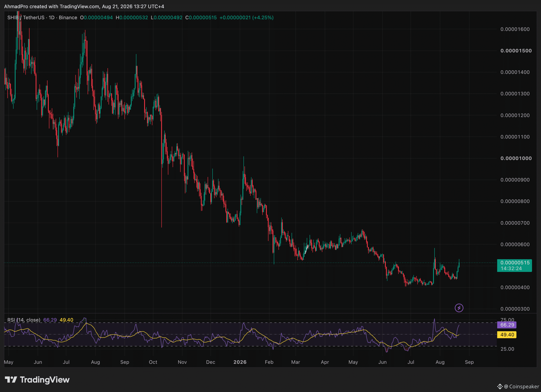Image resolution: width=541 pixels, height=392 pixels.
Task: Click the Dec label on time axis
Action: 211,362
